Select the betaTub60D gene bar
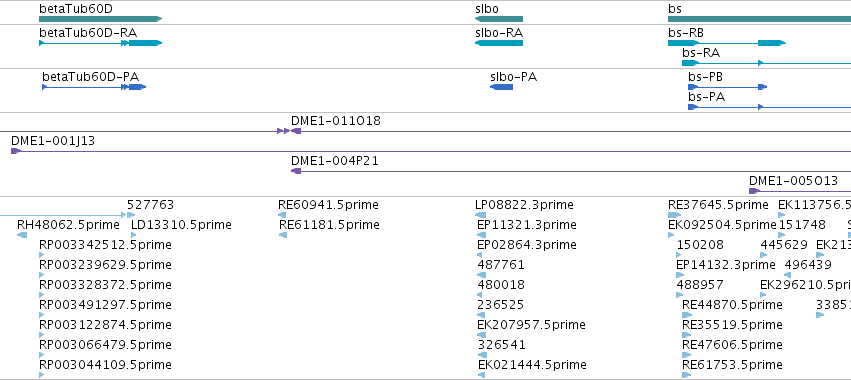Viewport: 851px width, 380px height. click(100, 19)
